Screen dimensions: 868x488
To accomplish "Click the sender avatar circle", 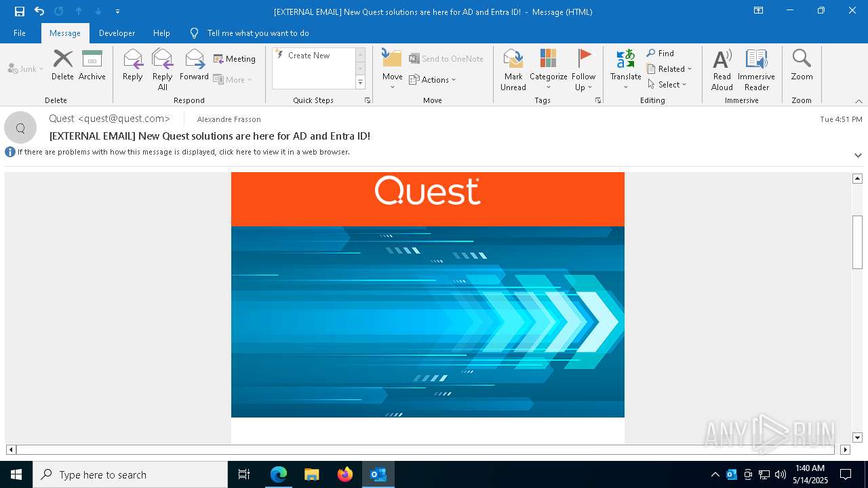I will tap(20, 127).
